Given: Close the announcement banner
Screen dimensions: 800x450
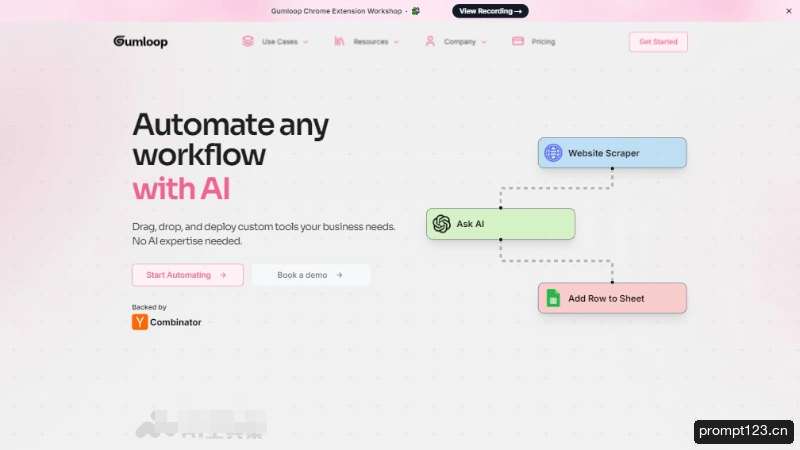Looking at the screenshot, I should 789,11.
